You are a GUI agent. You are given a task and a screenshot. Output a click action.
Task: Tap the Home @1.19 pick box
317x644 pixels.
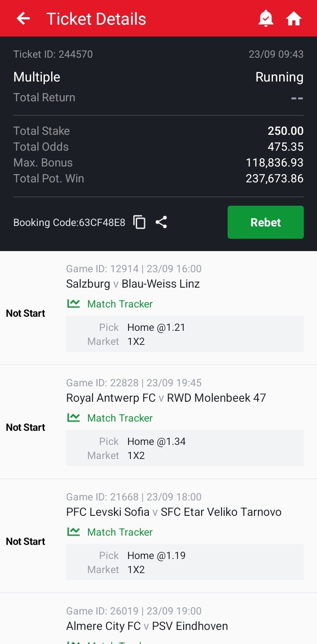(184, 562)
